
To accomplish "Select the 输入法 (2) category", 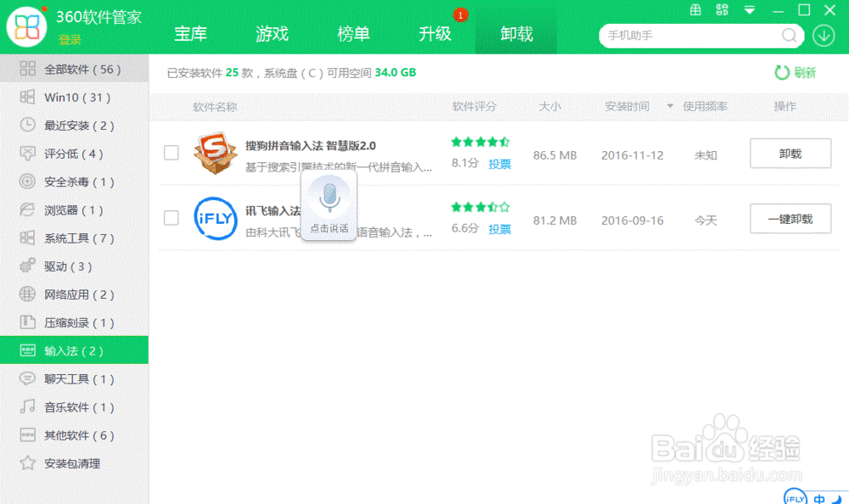I will click(x=74, y=350).
